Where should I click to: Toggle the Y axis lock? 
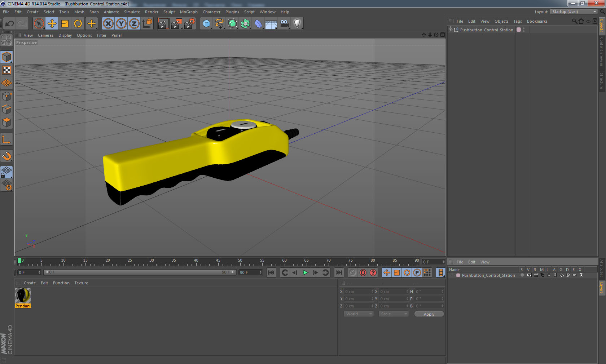(x=121, y=24)
